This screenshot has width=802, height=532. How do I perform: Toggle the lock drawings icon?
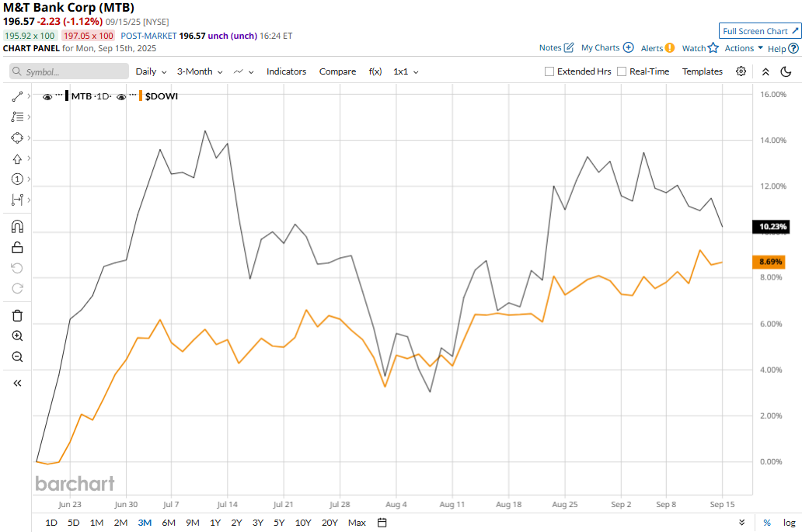tap(17, 247)
